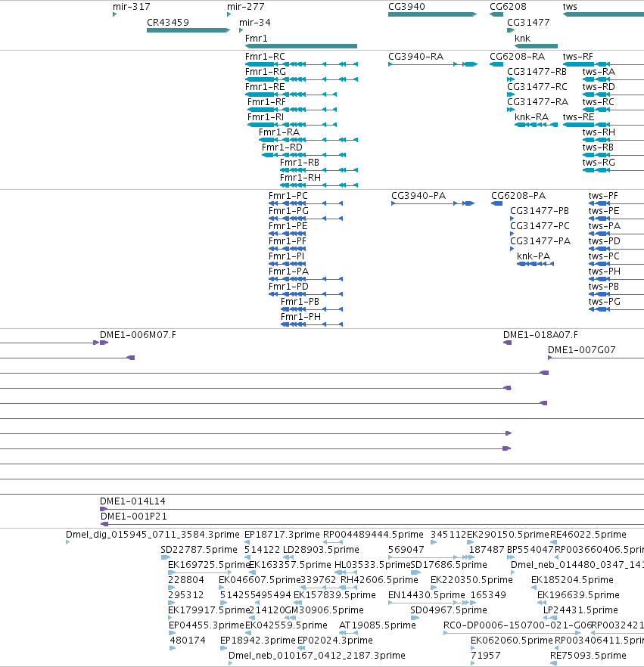Screen dimensions: 644x667
Task: Click the CG31477 gene label
Action: click(528, 23)
